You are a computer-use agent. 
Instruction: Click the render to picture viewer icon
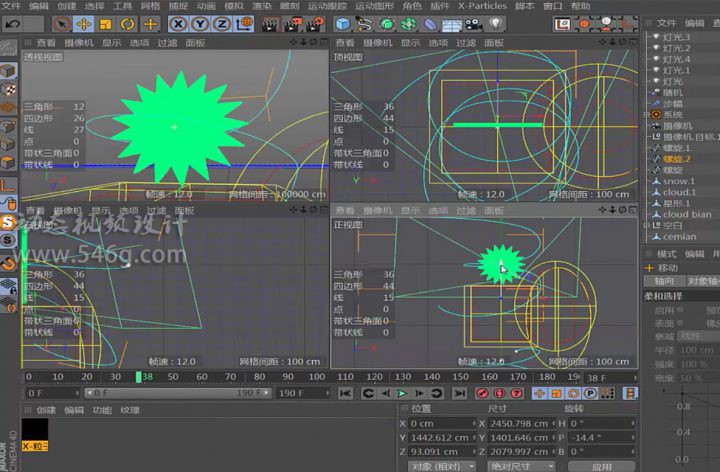[293, 24]
